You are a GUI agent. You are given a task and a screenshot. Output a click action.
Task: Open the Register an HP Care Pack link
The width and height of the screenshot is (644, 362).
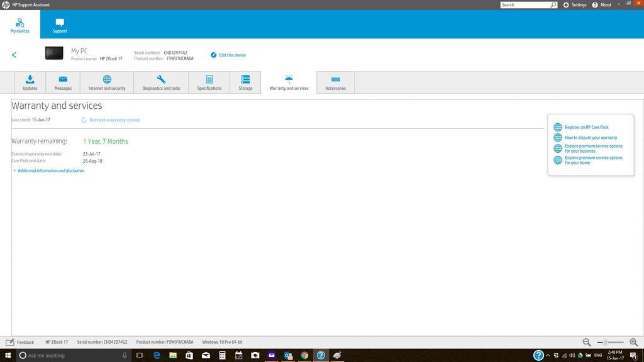pyautogui.click(x=581, y=127)
